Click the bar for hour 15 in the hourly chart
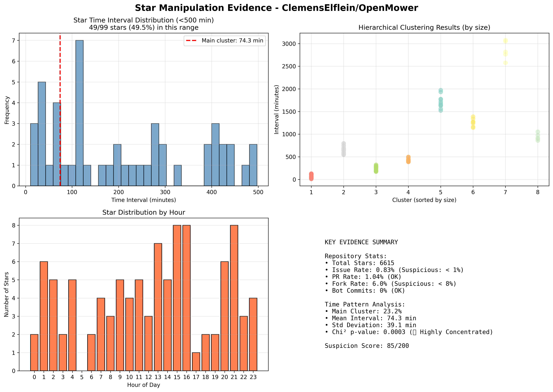The width and height of the screenshot is (553, 392). (177, 298)
